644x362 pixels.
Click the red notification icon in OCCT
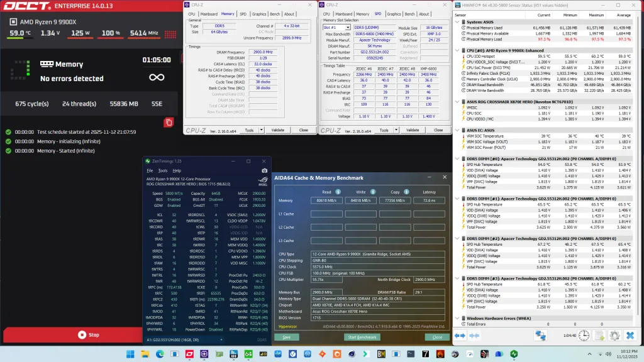coord(167,123)
